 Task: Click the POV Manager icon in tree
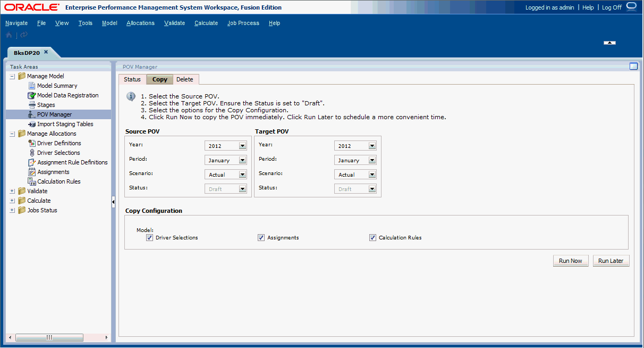(x=32, y=114)
